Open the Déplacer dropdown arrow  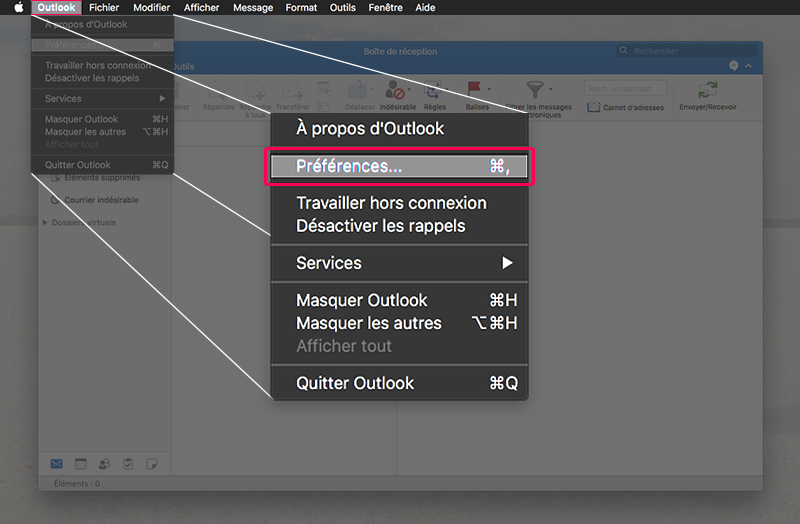point(371,90)
